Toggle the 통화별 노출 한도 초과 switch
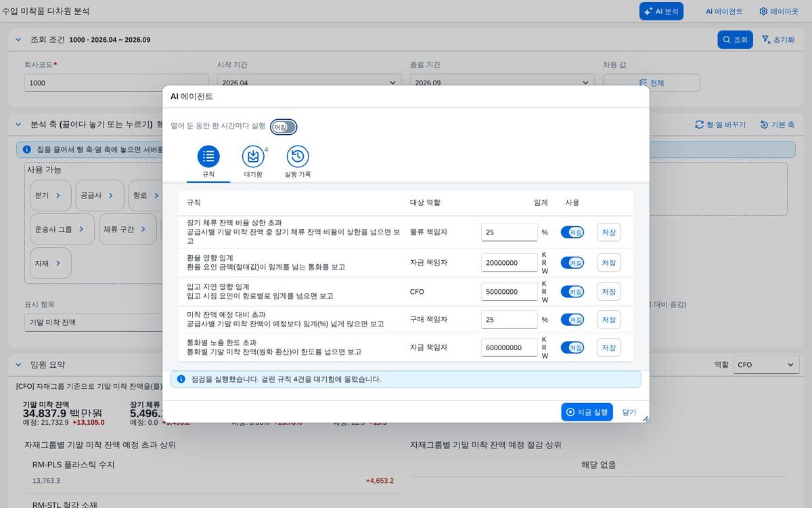Viewport: 812px width, 508px height. click(x=572, y=347)
